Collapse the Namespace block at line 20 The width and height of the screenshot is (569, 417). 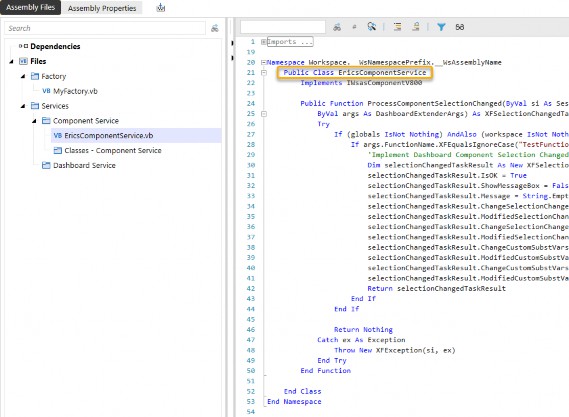(263, 62)
